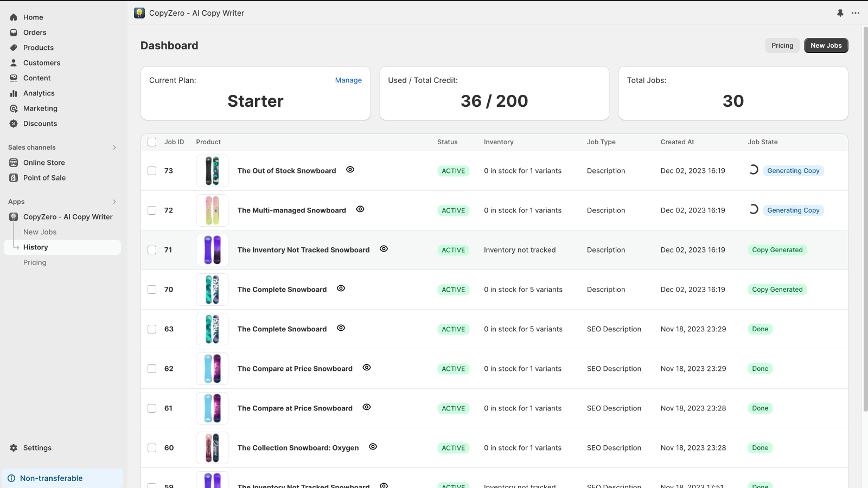Expand the Sales channels section chevron
Viewport: 868px width, 488px height.
114,147
